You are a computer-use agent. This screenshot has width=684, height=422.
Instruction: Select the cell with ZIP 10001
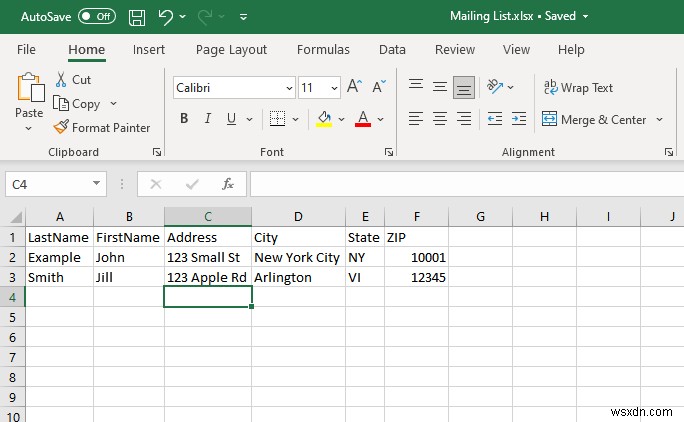416,257
